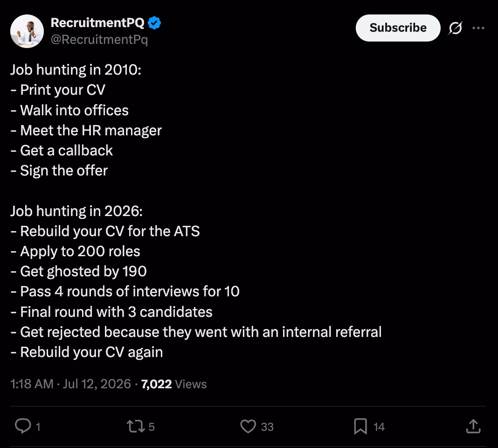Click the repost count of 5
Viewport: 498px width, 448px height.
[152, 427]
